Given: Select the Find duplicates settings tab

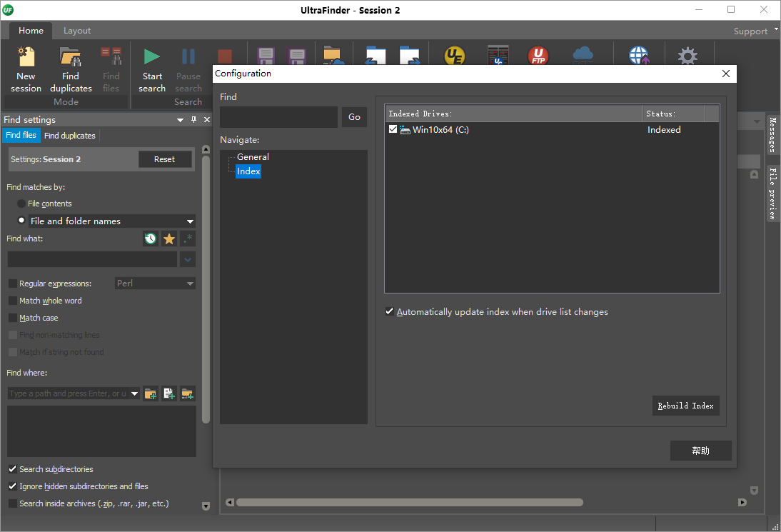Looking at the screenshot, I should coord(70,136).
